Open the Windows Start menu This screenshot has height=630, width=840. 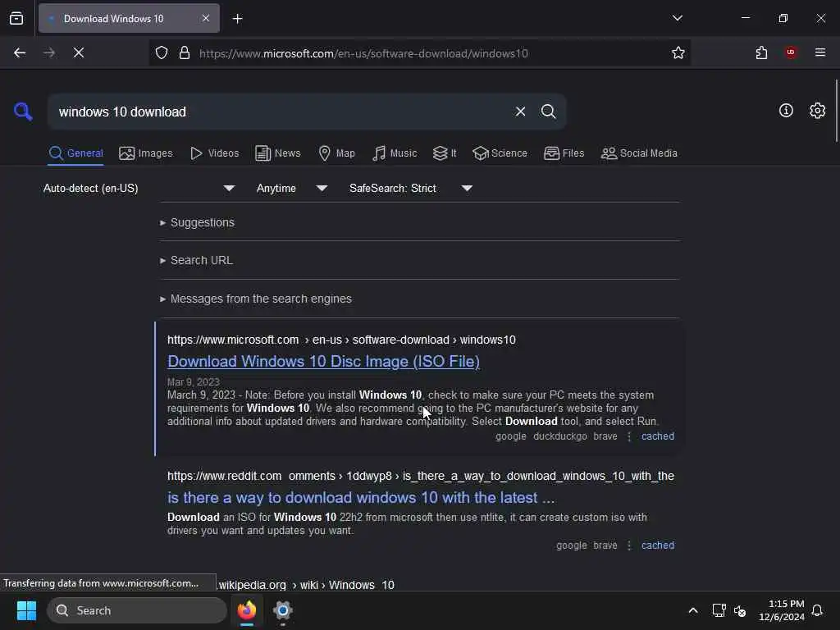[26, 610]
